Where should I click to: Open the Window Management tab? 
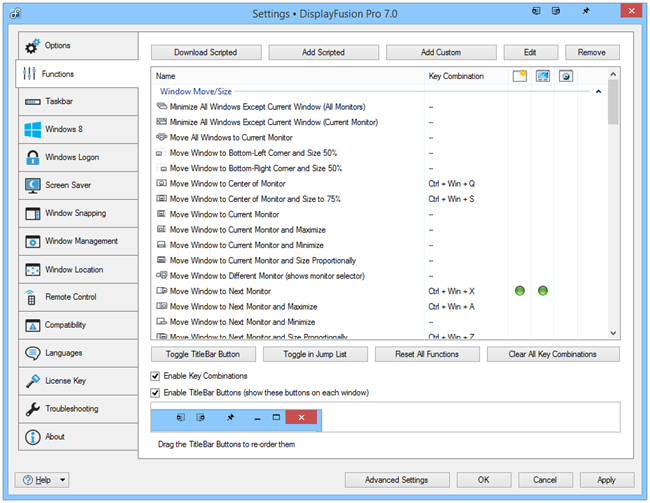tap(78, 241)
